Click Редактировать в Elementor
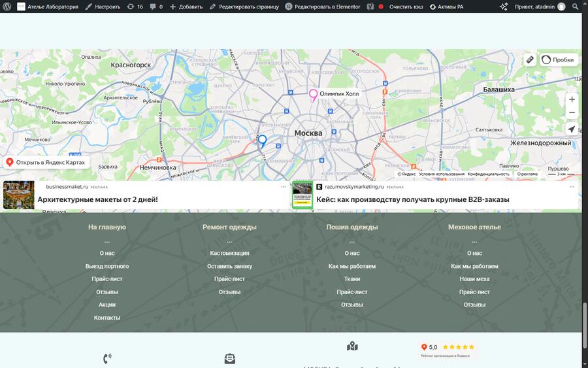588x368 pixels. (x=323, y=7)
